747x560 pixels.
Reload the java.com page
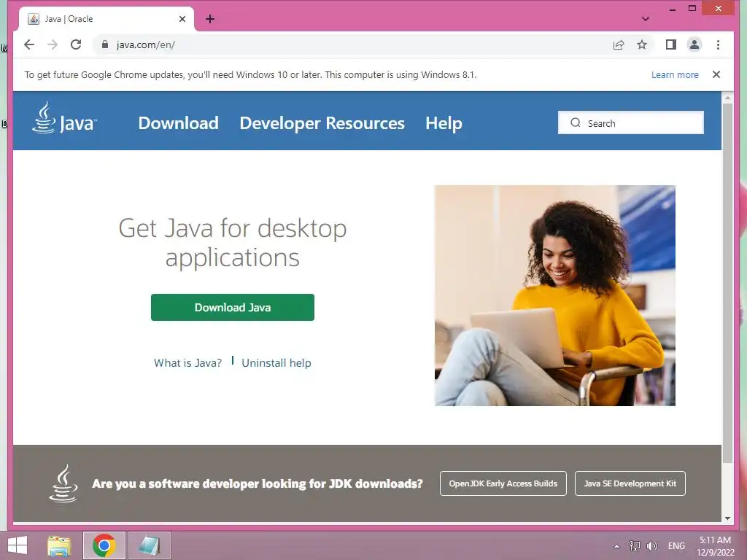pos(76,44)
